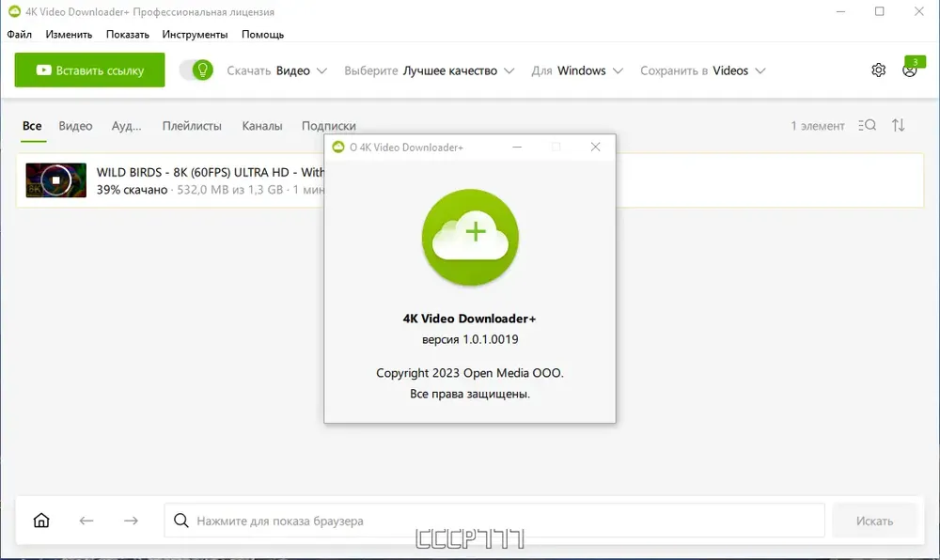Open the Файл menu
Screen dimensions: 940x560
coord(19,34)
